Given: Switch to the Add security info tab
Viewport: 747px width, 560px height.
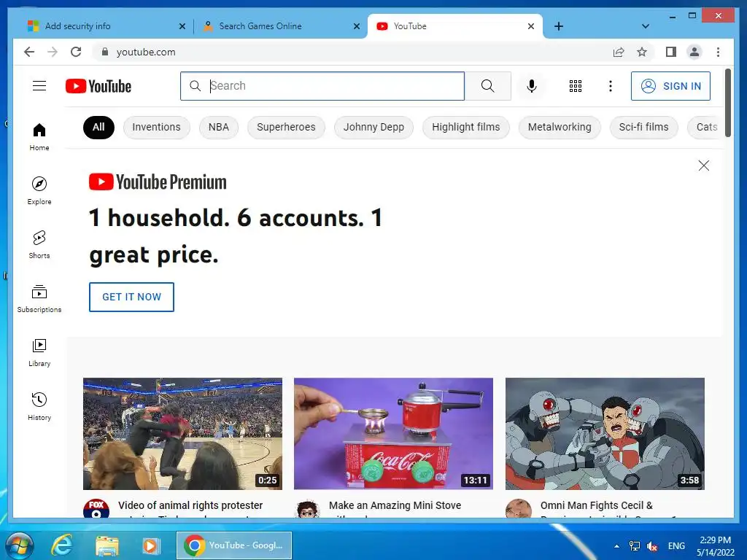Looking at the screenshot, I should (106, 26).
